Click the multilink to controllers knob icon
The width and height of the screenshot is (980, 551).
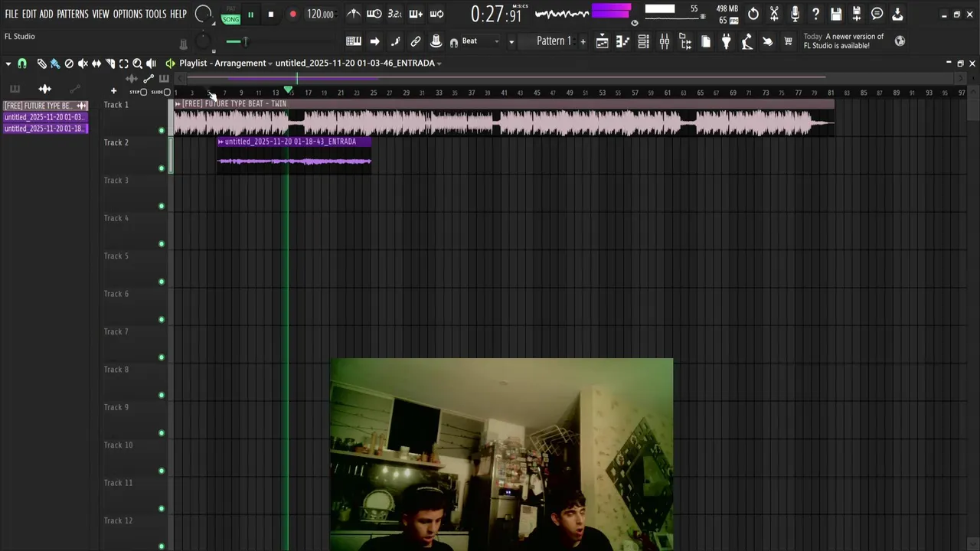pyautogui.click(x=436, y=41)
